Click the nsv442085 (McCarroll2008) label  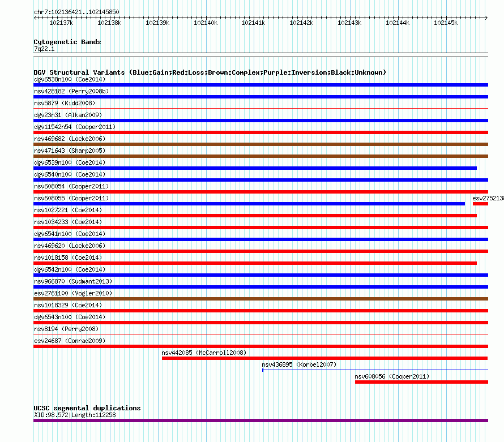(204, 353)
